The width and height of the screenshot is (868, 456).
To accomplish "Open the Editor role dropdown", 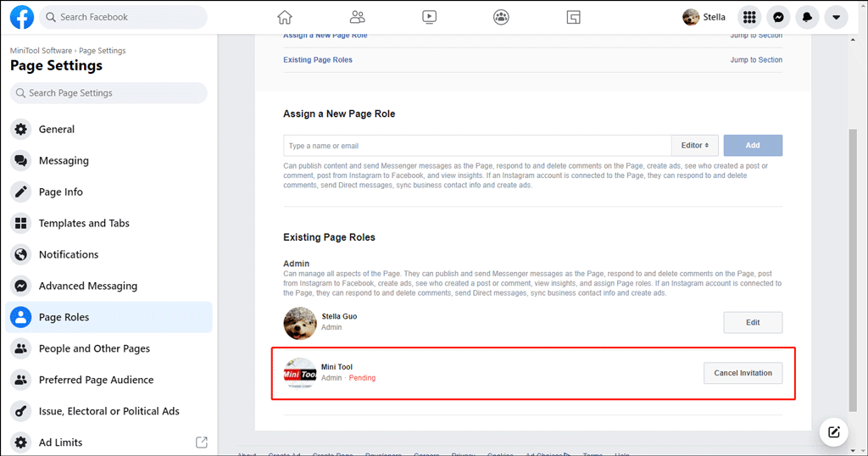I will click(x=695, y=146).
